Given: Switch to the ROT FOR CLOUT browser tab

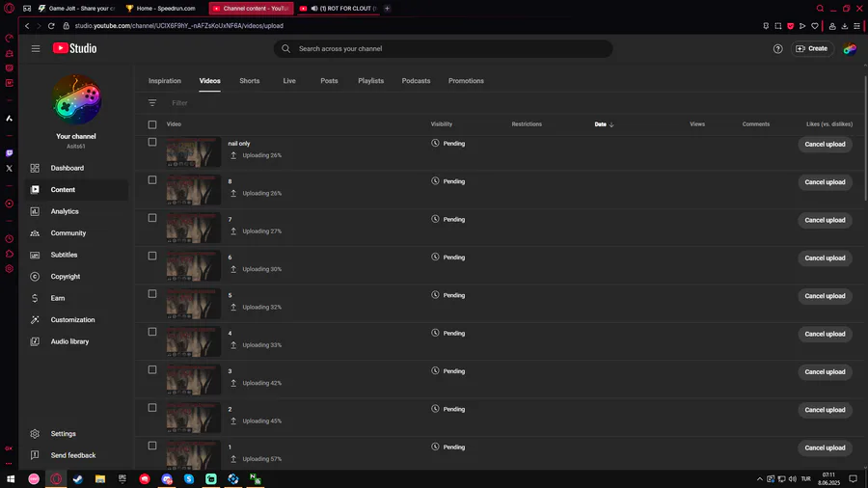Looking at the screenshot, I should coord(339,9).
